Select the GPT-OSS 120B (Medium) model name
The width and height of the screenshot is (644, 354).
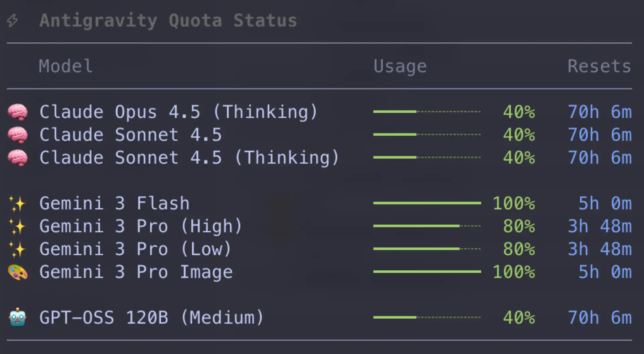point(152,317)
